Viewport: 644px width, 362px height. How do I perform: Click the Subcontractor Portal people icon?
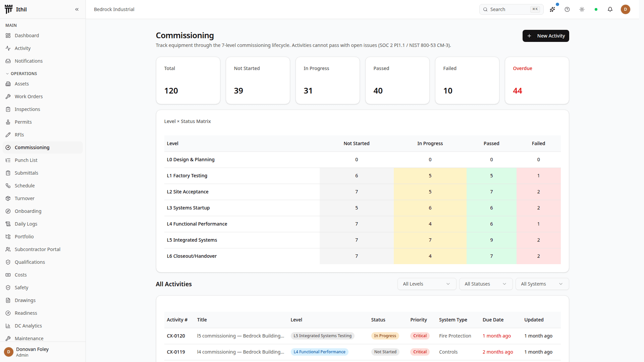point(8,249)
